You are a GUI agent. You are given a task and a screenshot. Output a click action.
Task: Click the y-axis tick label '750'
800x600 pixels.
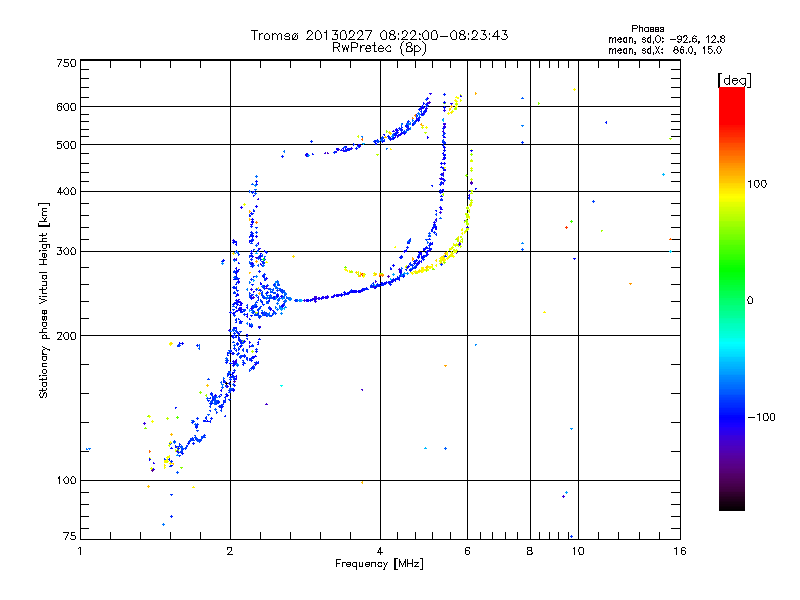pos(66,64)
